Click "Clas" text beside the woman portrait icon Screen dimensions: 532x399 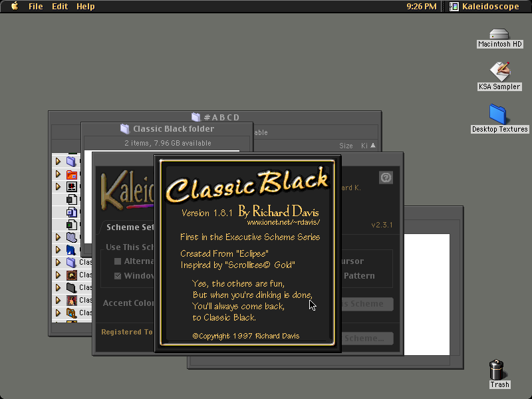86,300
